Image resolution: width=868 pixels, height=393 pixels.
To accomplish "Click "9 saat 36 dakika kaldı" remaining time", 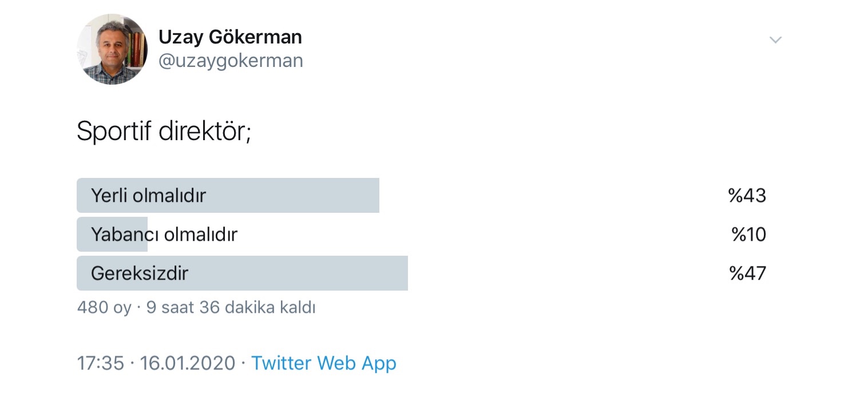I will 231,308.
